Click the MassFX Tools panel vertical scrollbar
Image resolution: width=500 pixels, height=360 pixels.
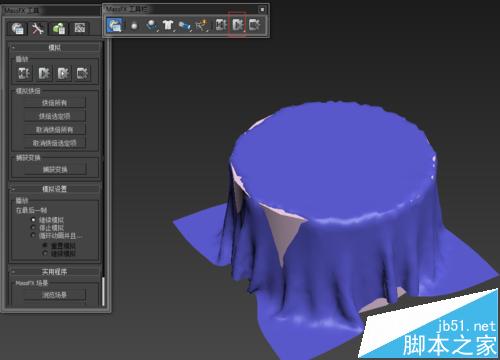click(x=103, y=292)
